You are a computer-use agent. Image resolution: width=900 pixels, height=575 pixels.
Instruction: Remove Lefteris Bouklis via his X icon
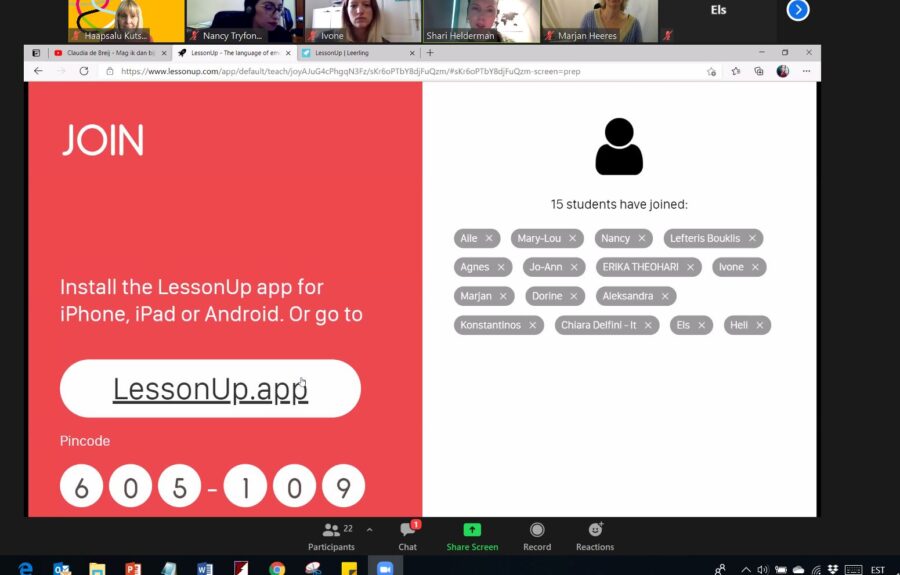752,238
